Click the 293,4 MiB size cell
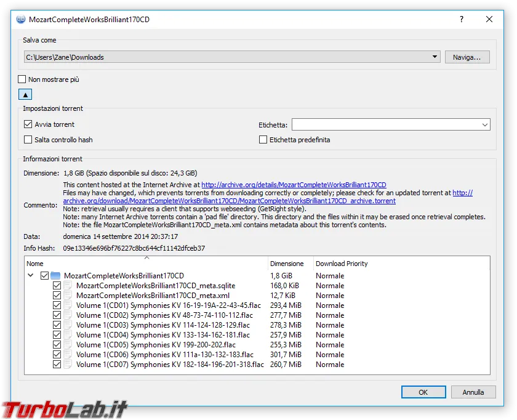This screenshot has width=517, height=420. tap(286, 305)
